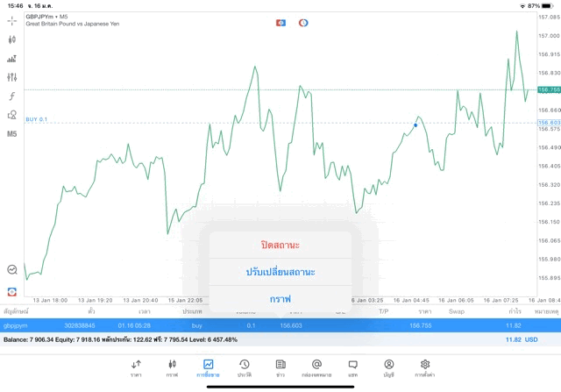Viewport: 561px width, 392px height.
Task: Open chart type candlestick icon
Action: [x=12, y=39]
